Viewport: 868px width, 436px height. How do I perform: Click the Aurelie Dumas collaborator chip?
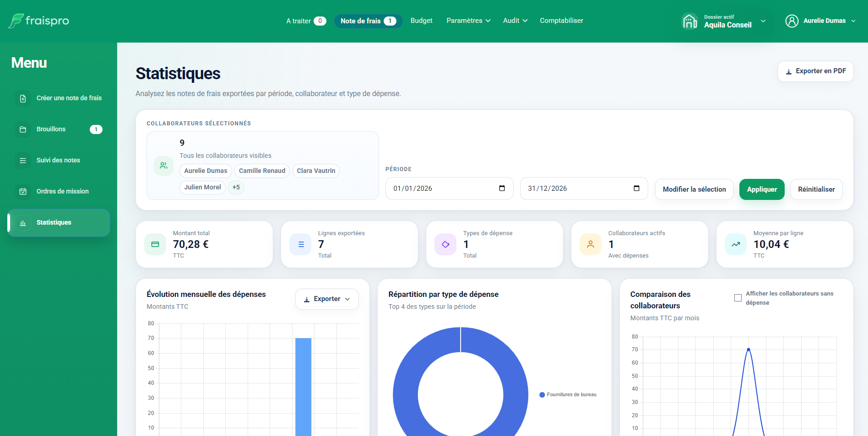pyautogui.click(x=206, y=171)
